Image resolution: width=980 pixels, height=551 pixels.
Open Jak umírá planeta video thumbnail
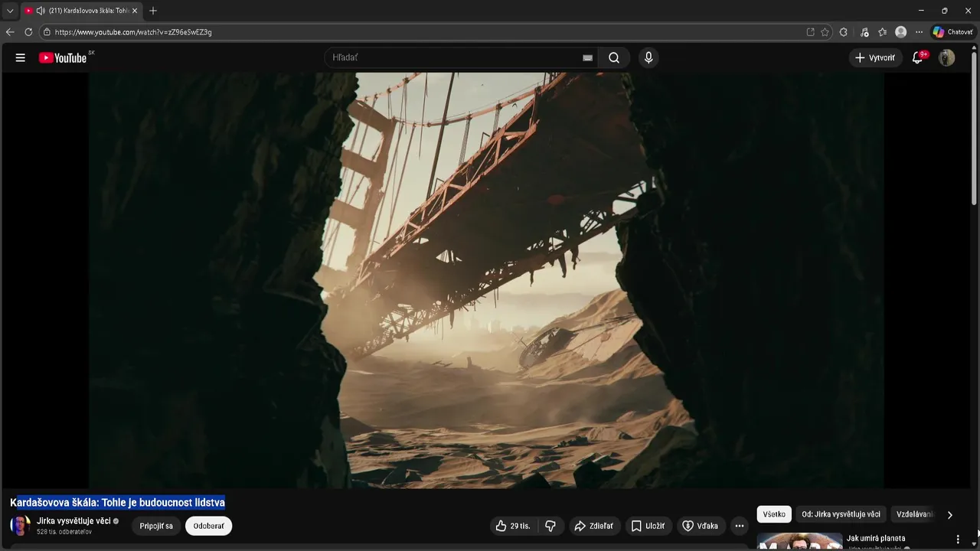click(800, 541)
